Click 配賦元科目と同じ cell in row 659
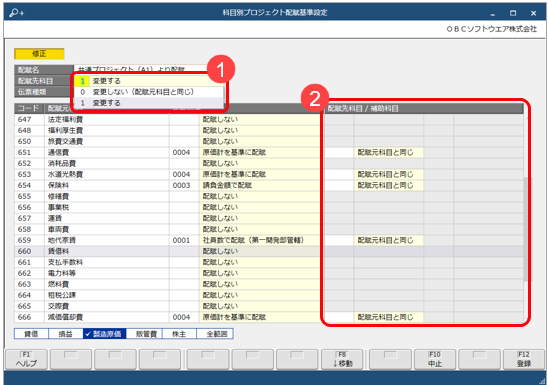 pyautogui.click(x=388, y=240)
